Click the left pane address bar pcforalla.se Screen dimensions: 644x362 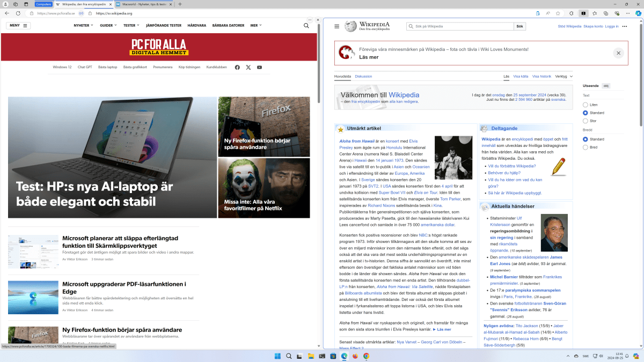(57, 13)
